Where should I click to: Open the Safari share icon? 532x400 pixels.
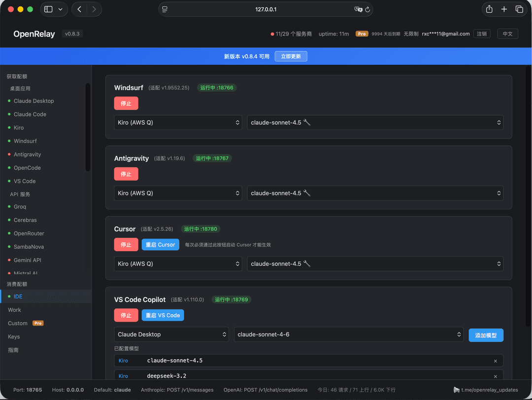(x=489, y=9)
